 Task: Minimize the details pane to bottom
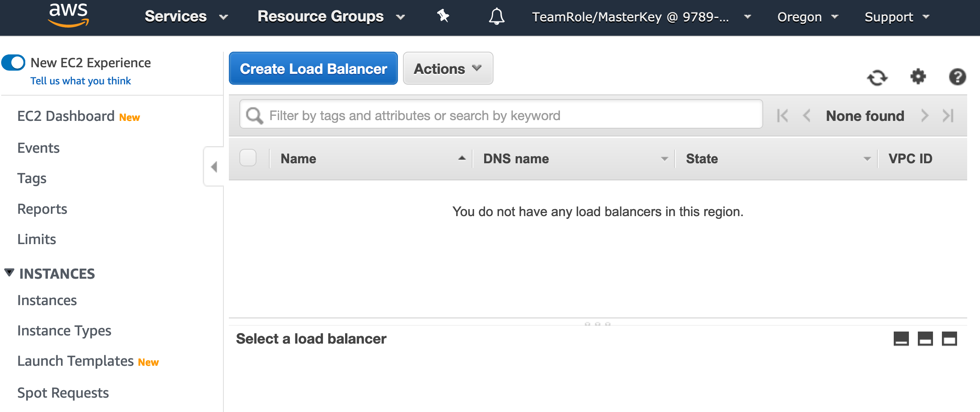point(901,339)
